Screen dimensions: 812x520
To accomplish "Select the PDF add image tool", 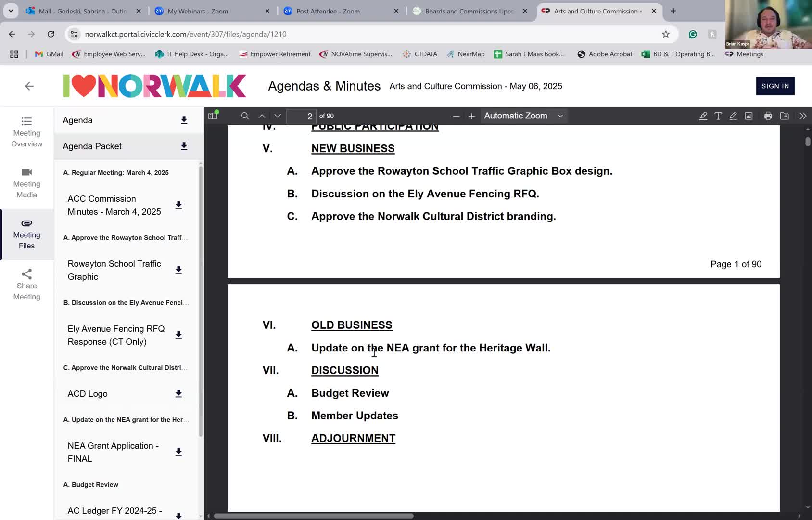I will (749, 116).
